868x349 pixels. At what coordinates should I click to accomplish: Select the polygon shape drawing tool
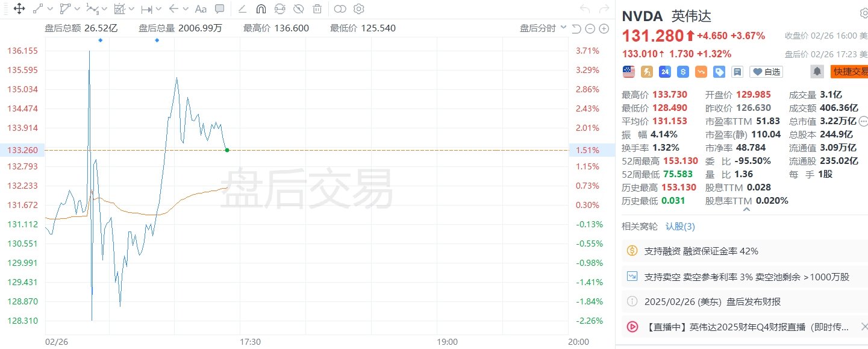(65, 9)
